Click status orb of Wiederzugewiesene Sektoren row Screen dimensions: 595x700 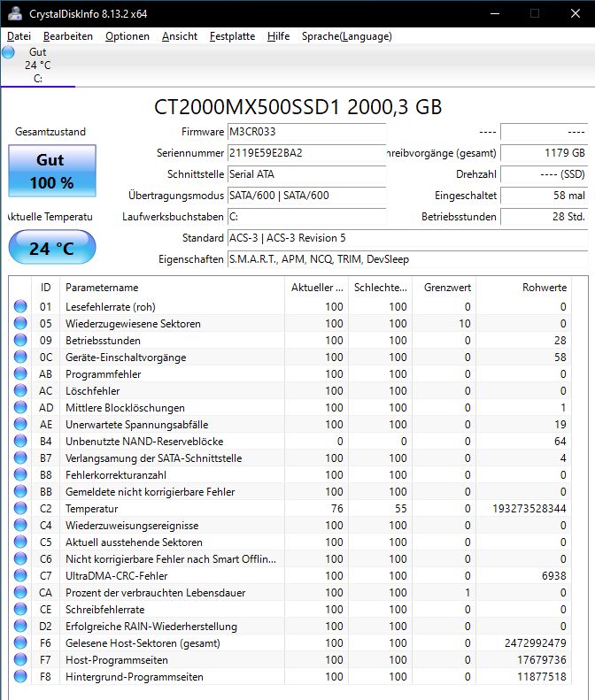[x=20, y=323]
